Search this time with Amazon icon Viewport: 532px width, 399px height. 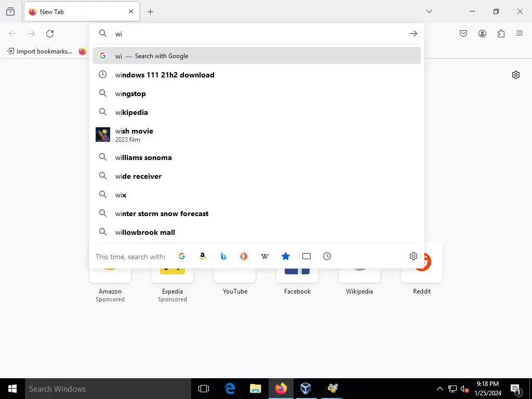point(203,256)
